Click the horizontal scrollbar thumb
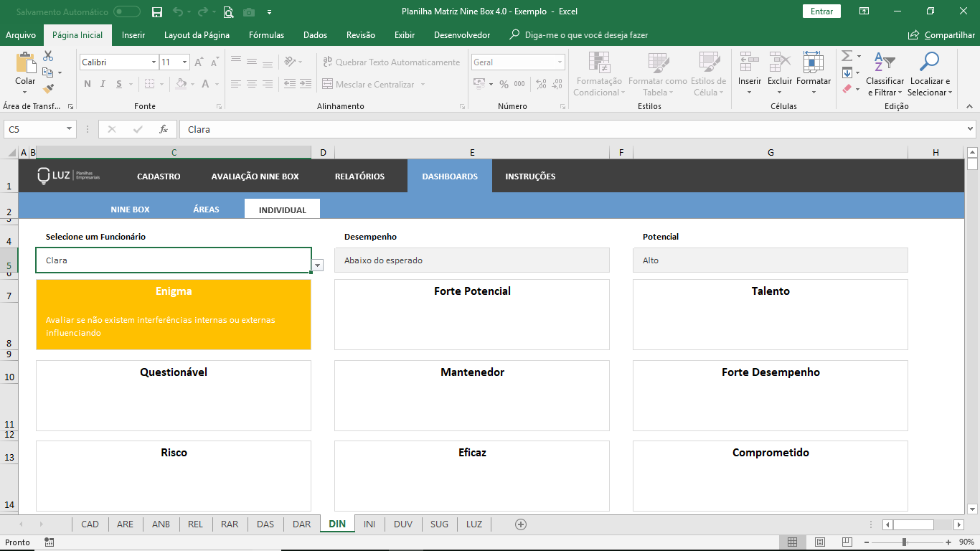Screen dimensions: 980x551 click(913, 524)
